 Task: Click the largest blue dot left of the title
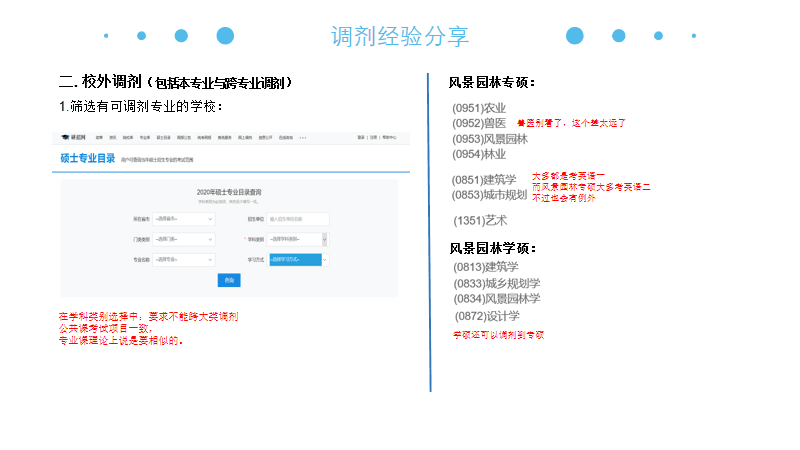click(225, 36)
